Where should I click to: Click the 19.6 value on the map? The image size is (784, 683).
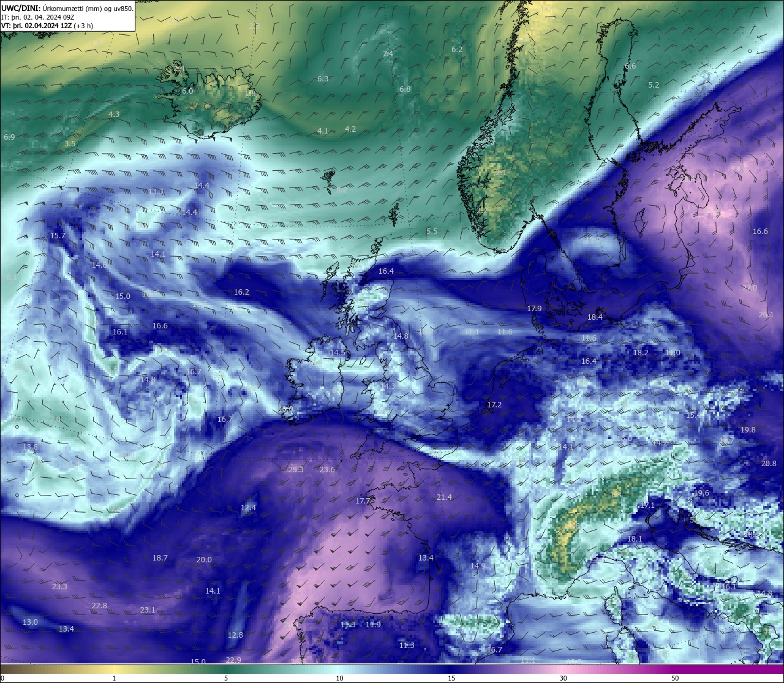[701, 492]
